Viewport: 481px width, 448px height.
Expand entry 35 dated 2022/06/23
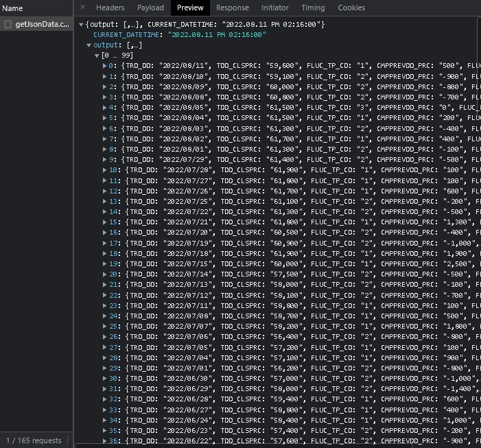pyautogui.click(x=104, y=431)
